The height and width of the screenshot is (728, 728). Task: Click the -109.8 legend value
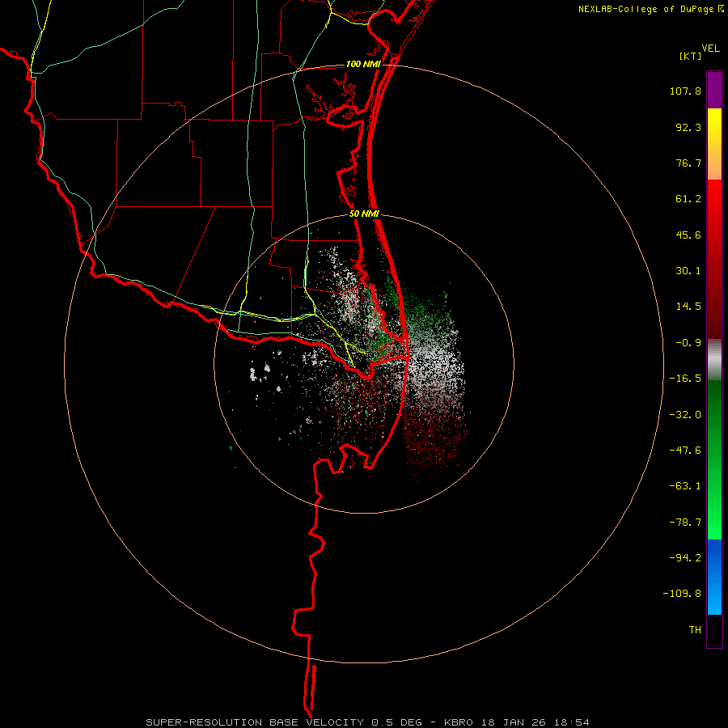point(682,594)
